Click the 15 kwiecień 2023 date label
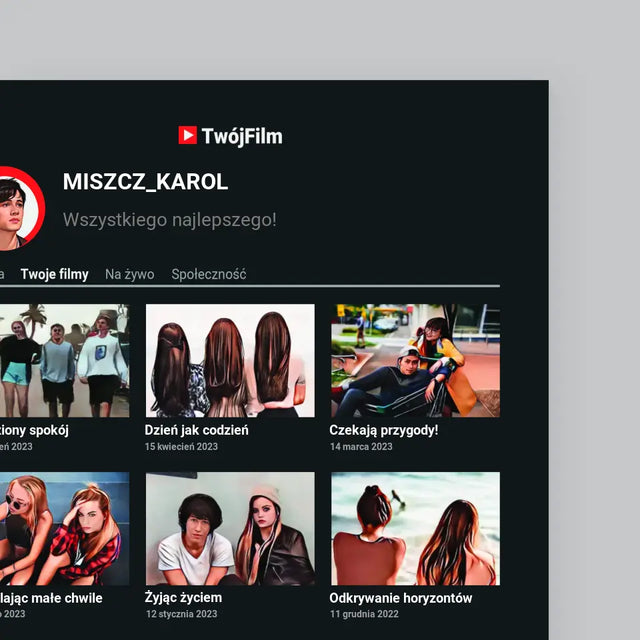The image size is (640, 640). [x=181, y=447]
